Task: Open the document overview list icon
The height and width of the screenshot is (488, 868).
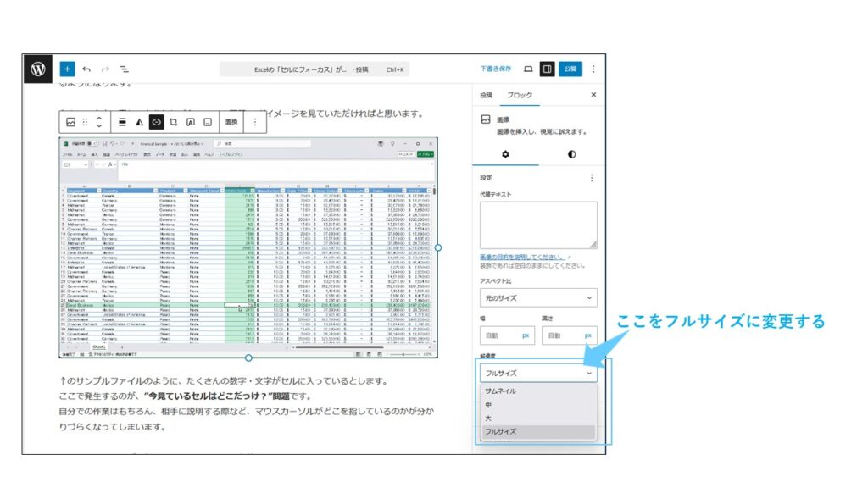Action: coord(124,69)
